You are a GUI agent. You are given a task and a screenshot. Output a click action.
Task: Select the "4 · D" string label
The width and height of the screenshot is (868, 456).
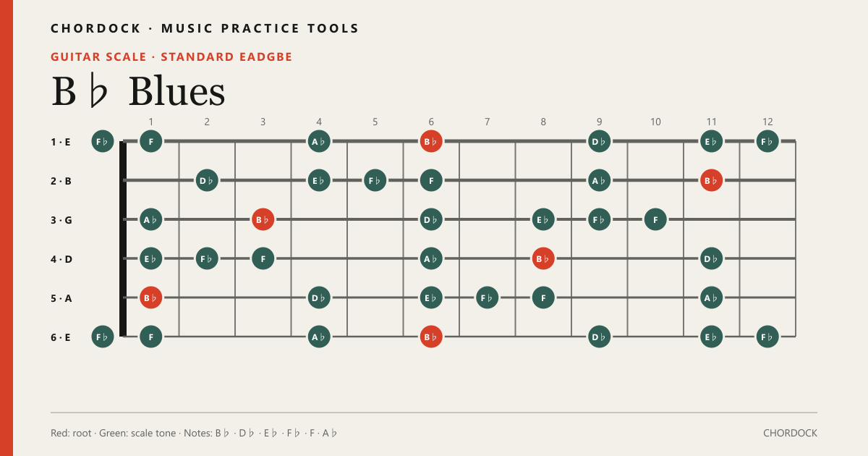click(x=61, y=259)
